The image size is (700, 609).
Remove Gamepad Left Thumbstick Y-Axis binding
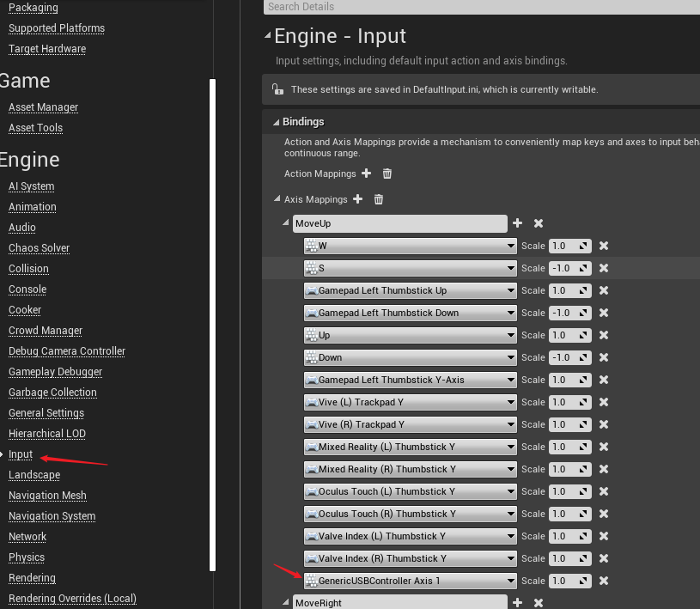[604, 380]
